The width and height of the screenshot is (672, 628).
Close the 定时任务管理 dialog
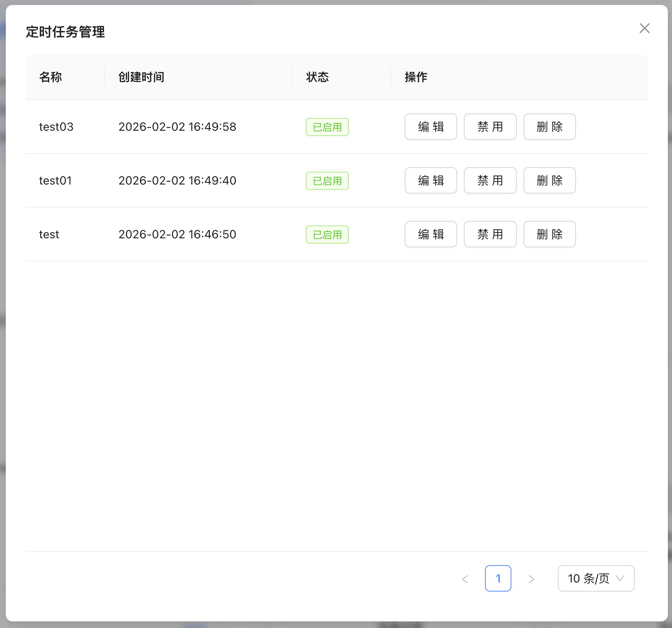644,29
